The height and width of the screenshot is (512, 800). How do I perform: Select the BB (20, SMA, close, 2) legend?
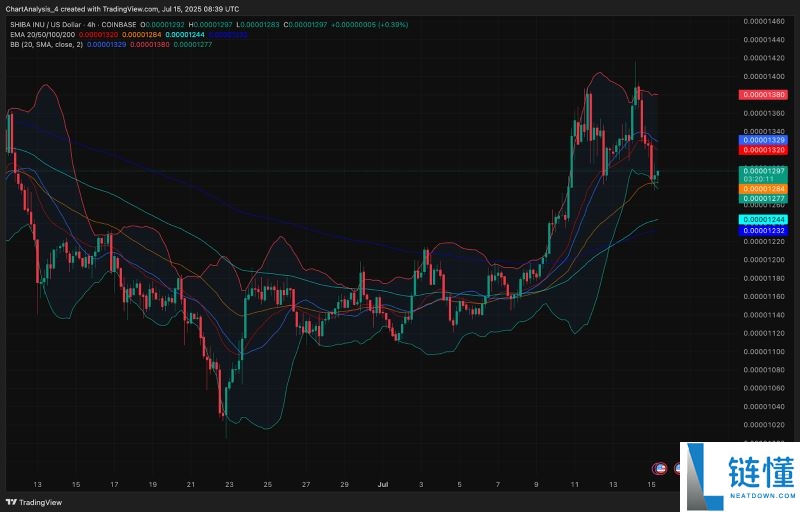(x=43, y=45)
